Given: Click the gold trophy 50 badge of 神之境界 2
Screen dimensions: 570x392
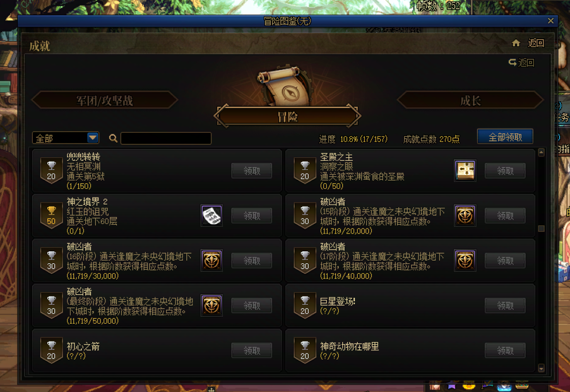Looking at the screenshot, I should click(51, 216).
